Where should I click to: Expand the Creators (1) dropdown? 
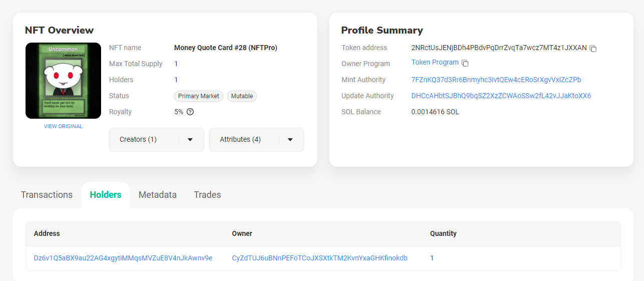pos(157,139)
